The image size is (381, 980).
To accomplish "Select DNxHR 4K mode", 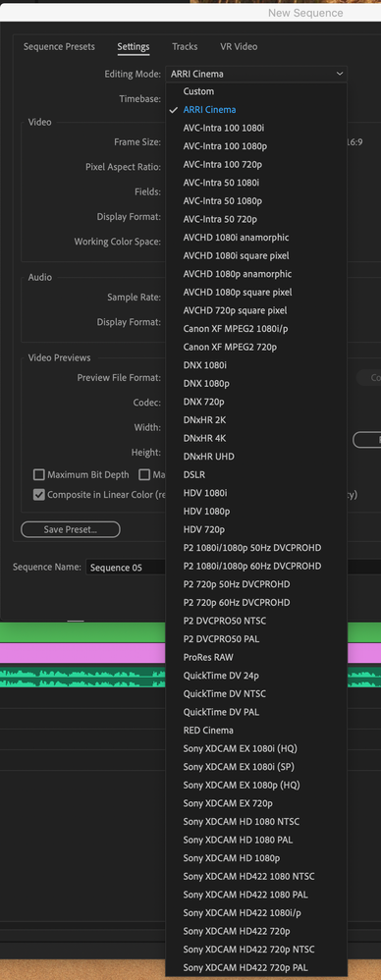I will pos(256,438).
